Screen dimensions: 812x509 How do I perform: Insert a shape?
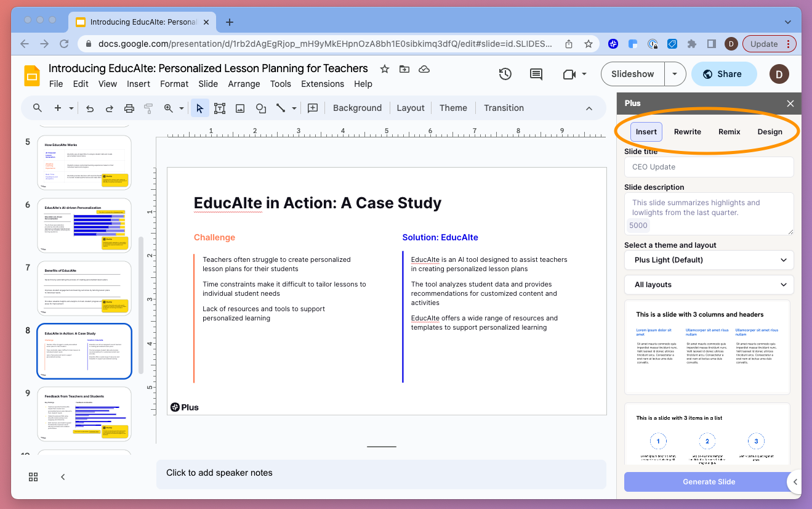tap(261, 108)
